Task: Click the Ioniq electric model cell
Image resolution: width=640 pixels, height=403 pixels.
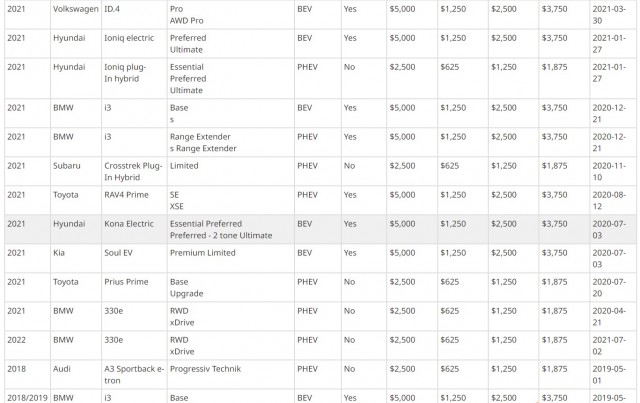Action: pos(134,44)
